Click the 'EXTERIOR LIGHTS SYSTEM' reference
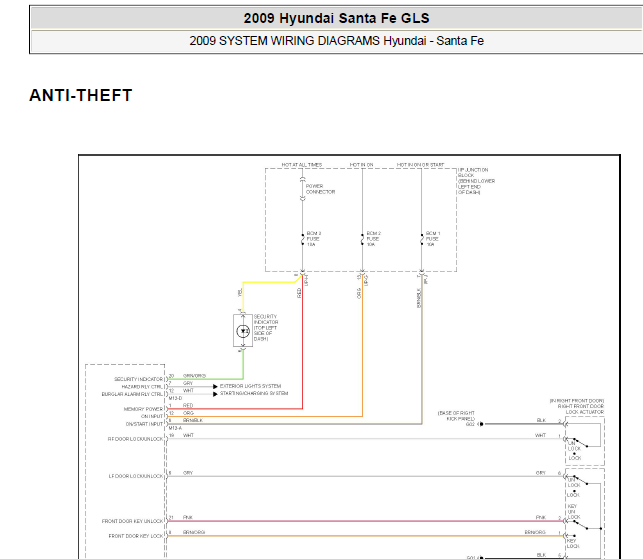The image size is (643, 559). pos(251,386)
